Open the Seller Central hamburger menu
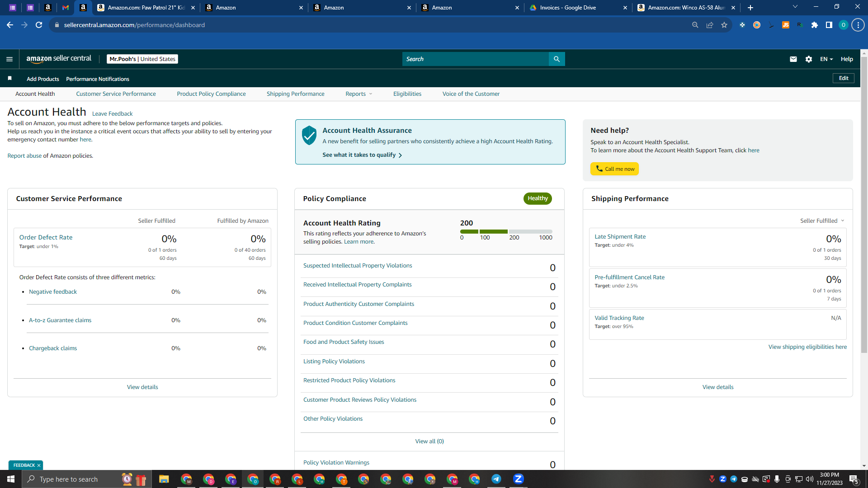 [9, 59]
